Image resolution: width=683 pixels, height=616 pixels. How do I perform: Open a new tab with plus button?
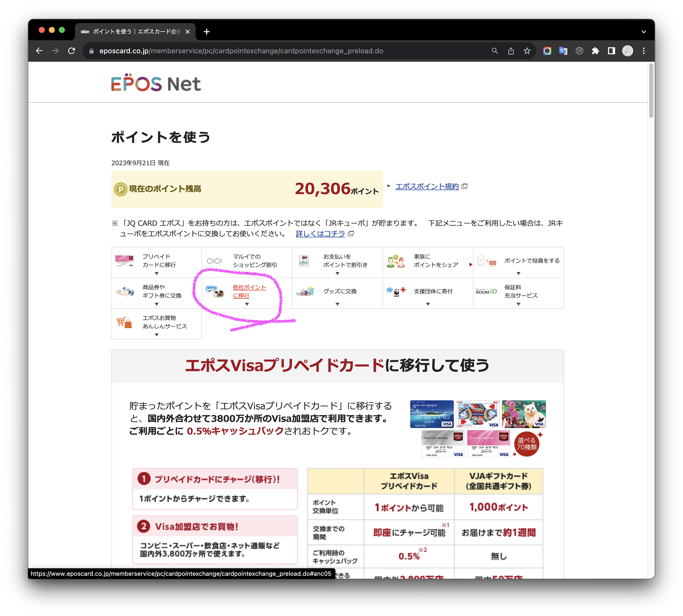click(x=206, y=31)
